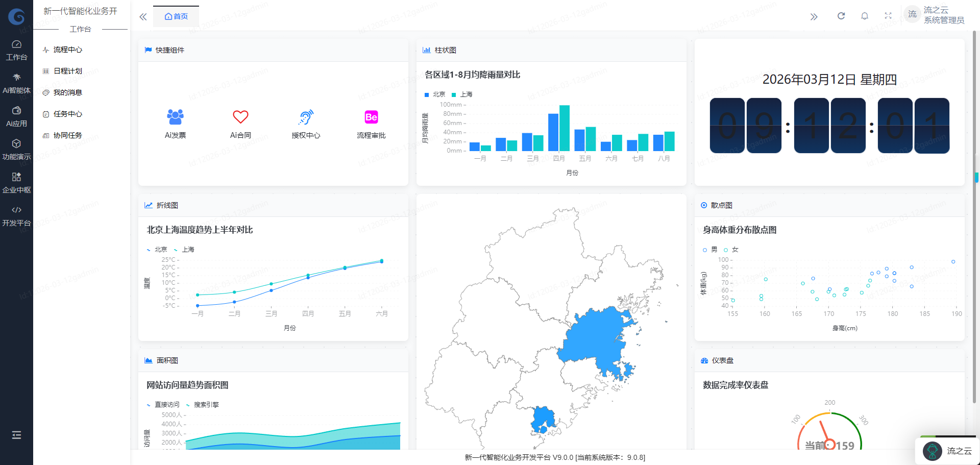Click the 流程审批 Be icon

[371, 117]
